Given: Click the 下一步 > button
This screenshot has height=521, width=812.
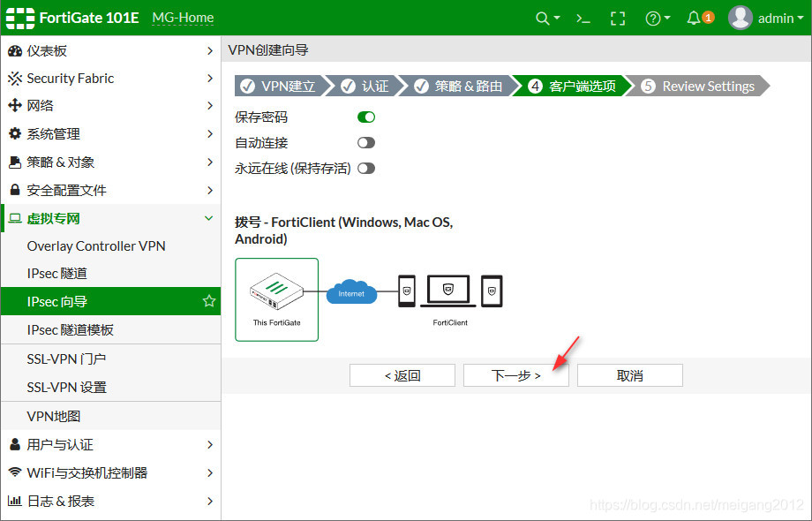Looking at the screenshot, I should pyautogui.click(x=516, y=375).
